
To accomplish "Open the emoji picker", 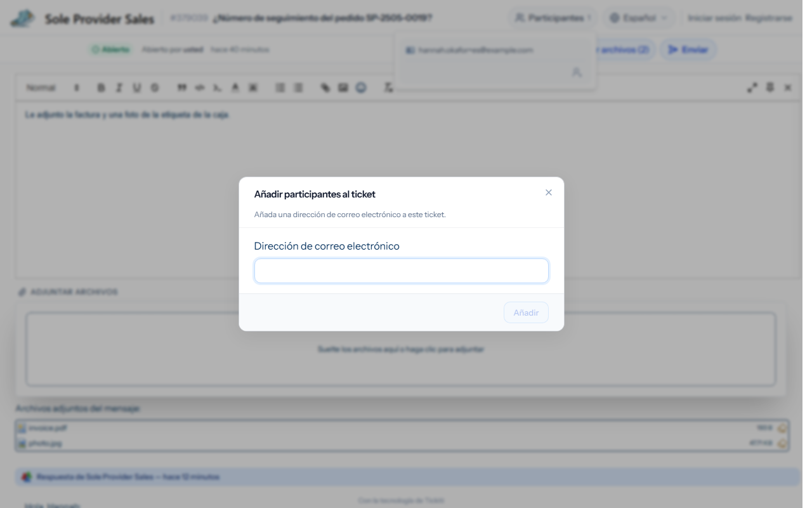I will point(361,88).
